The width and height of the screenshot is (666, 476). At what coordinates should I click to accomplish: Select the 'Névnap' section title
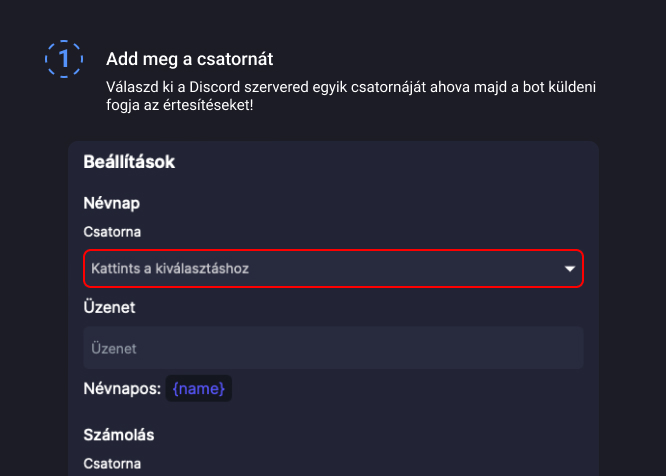pyautogui.click(x=111, y=203)
